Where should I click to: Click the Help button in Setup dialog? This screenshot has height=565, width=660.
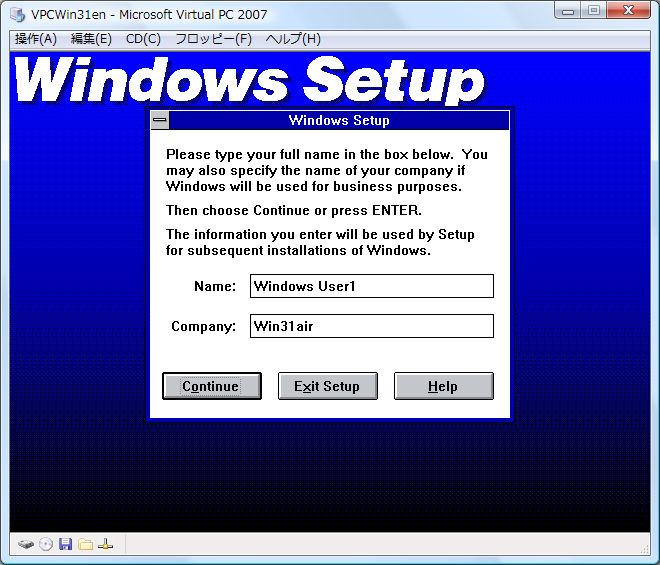click(444, 386)
